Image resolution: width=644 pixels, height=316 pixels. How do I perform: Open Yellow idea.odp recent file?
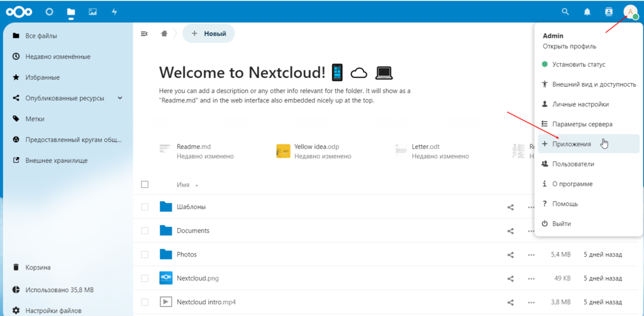pos(314,151)
